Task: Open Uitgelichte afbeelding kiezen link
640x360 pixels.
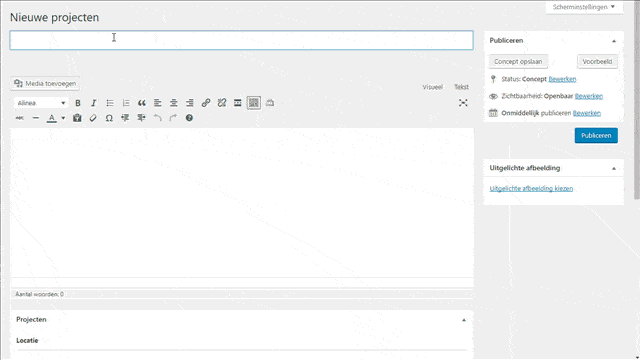Action: (531, 189)
